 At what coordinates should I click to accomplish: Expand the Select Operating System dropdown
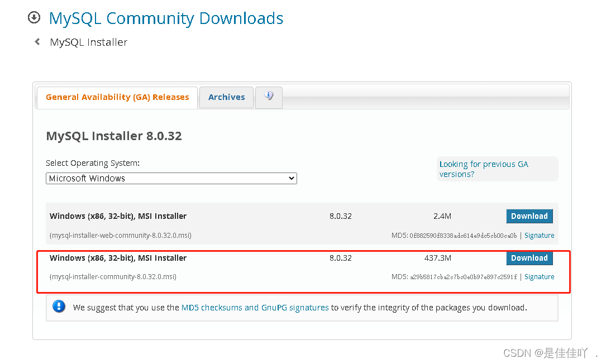click(171, 178)
